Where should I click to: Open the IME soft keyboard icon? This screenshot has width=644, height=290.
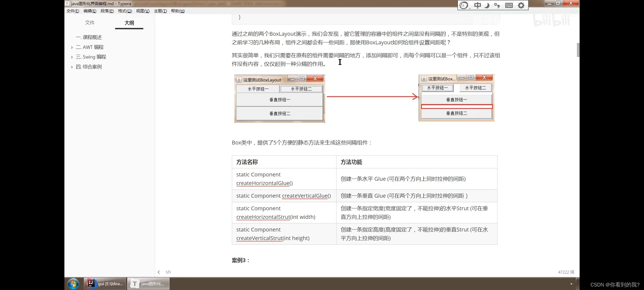coord(509,5)
